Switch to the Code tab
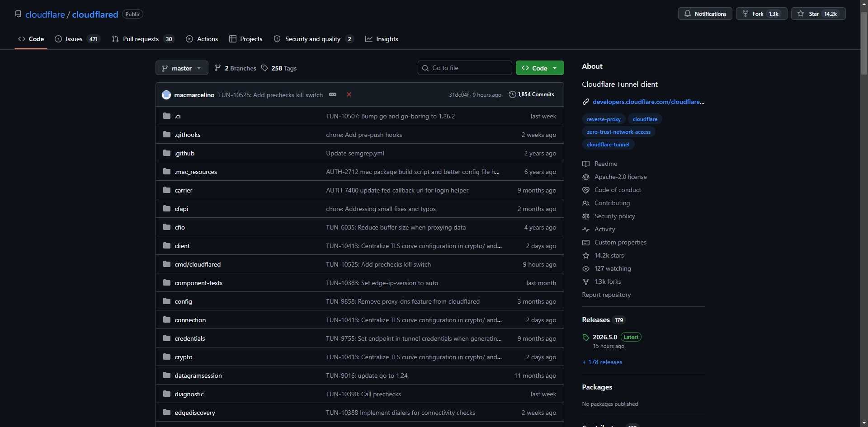 (x=31, y=39)
